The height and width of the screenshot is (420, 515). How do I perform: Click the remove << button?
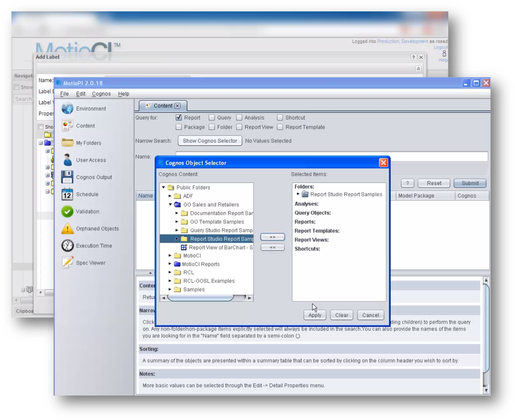click(x=273, y=248)
